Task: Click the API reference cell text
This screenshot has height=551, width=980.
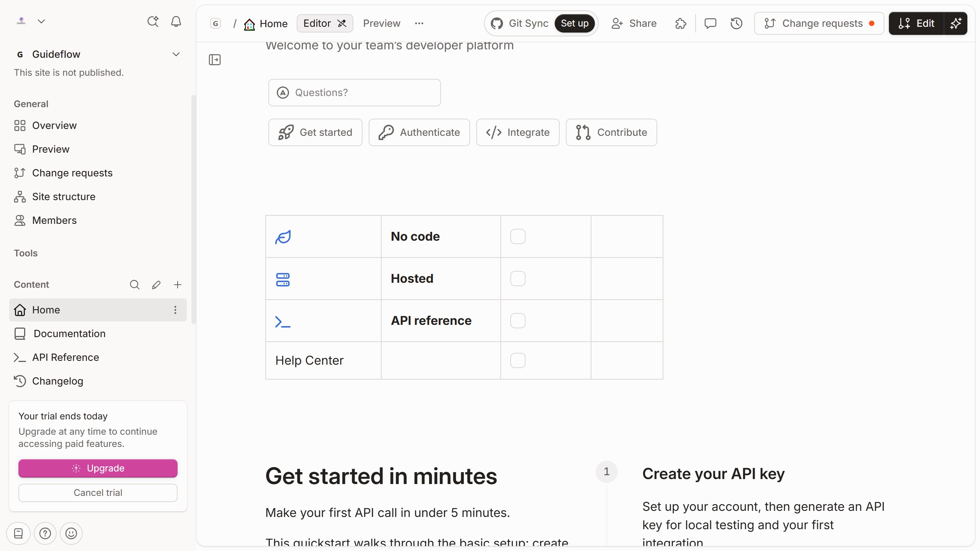Action: pyautogui.click(x=431, y=321)
